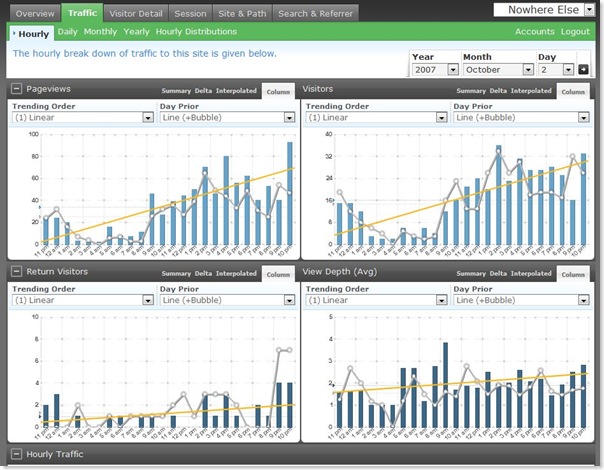Click the 9 pm Return Visitors bubble
The image size is (604, 470).
pyautogui.click(x=279, y=350)
